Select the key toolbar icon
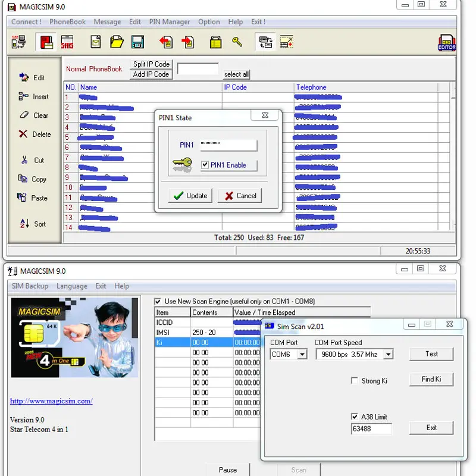 [x=237, y=42]
